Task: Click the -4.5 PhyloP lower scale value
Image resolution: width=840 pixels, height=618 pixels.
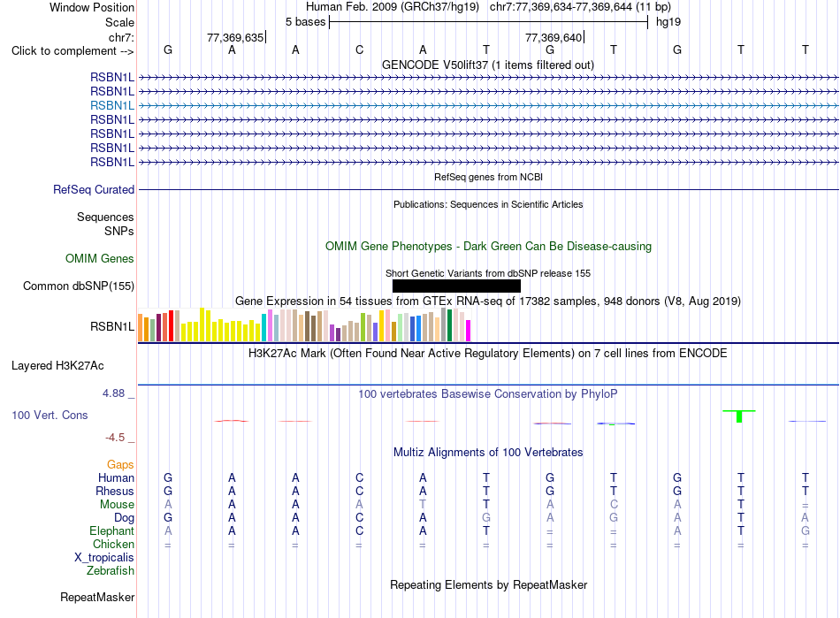Action: [x=115, y=438]
